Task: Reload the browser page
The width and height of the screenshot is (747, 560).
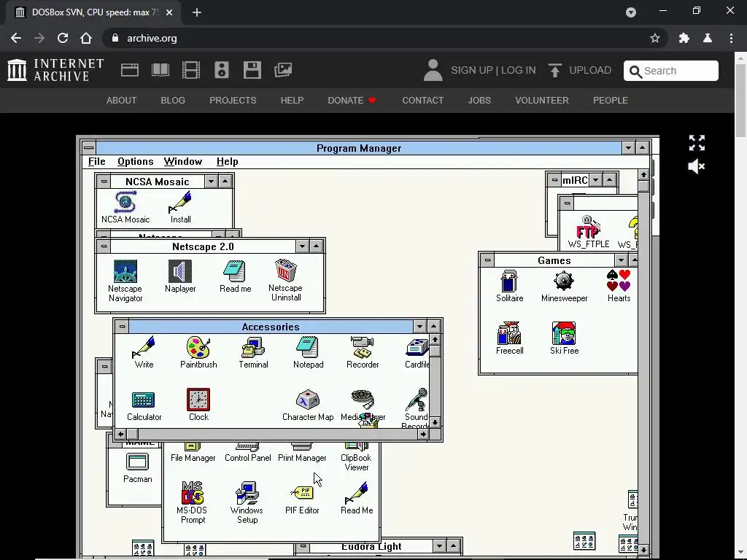Action: pos(63,38)
